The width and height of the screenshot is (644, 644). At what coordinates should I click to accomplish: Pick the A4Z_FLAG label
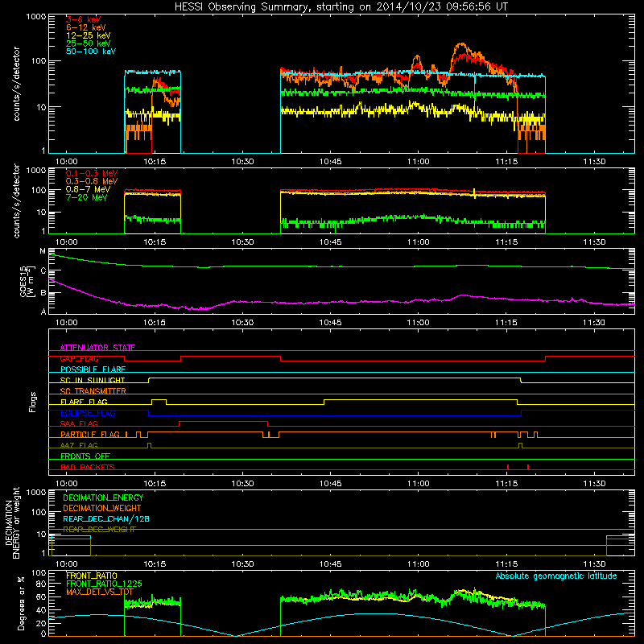pyautogui.click(x=79, y=445)
